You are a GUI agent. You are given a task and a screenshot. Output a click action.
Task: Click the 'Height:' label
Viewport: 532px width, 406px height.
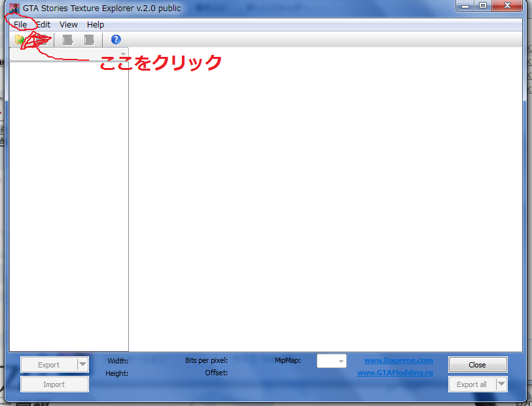pos(116,373)
